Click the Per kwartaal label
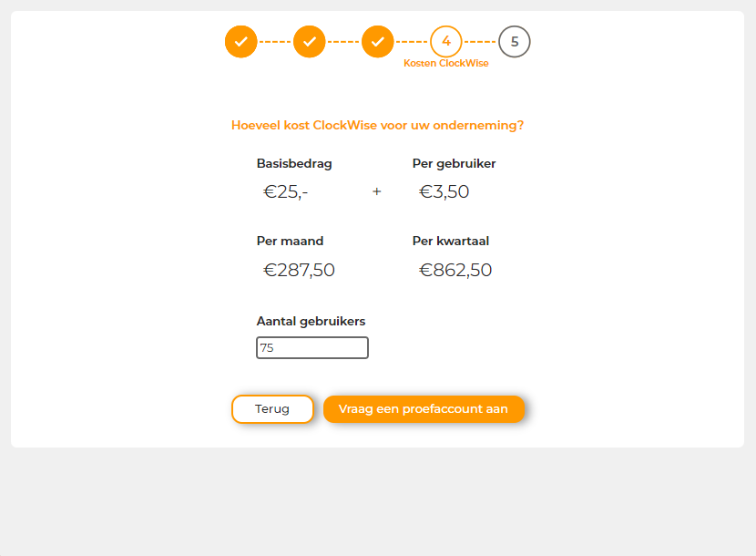The height and width of the screenshot is (556, 756). point(451,242)
